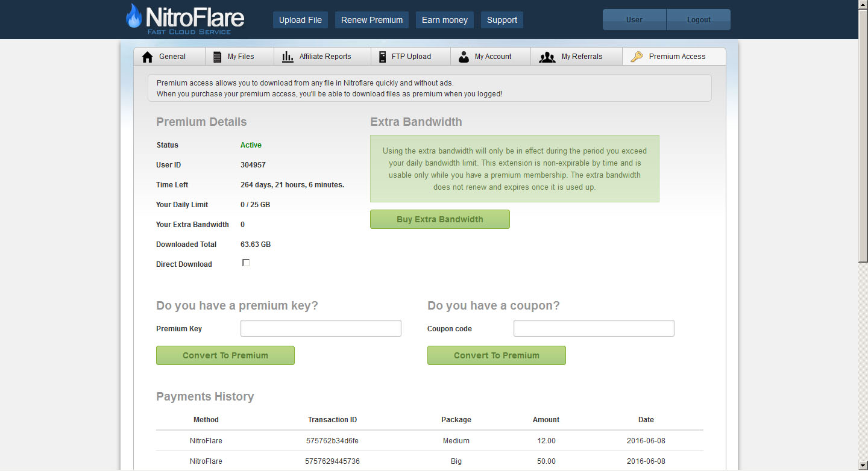The width and height of the screenshot is (868, 471).
Task: Enable the Direct Download checkbox
Action: (246, 263)
